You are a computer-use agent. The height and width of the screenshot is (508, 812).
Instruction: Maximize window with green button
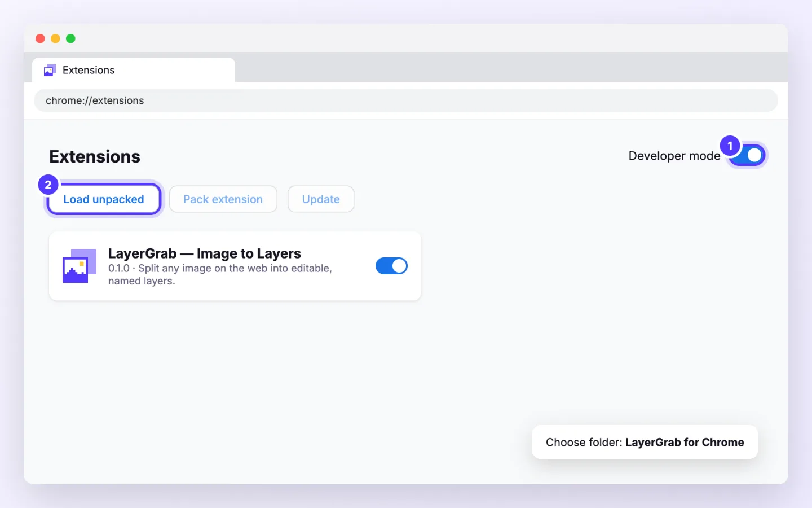click(x=70, y=38)
